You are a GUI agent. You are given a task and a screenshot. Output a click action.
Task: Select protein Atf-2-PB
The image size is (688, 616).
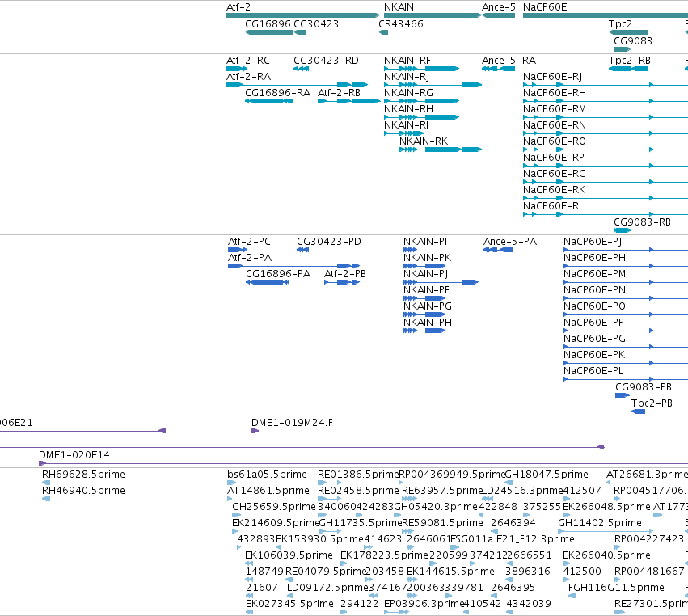(x=342, y=282)
